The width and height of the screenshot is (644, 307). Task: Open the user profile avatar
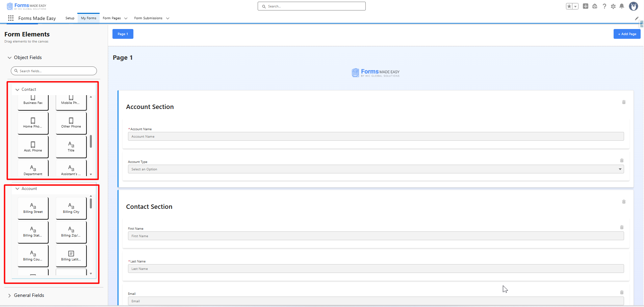coord(634,6)
